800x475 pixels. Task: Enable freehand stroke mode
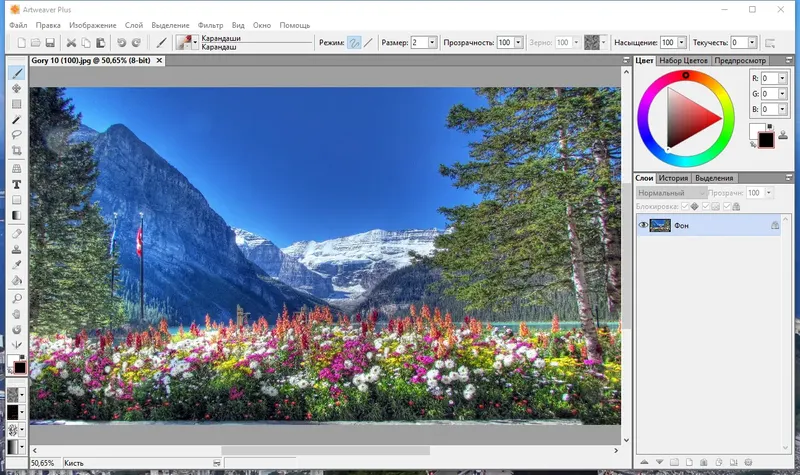(x=354, y=43)
